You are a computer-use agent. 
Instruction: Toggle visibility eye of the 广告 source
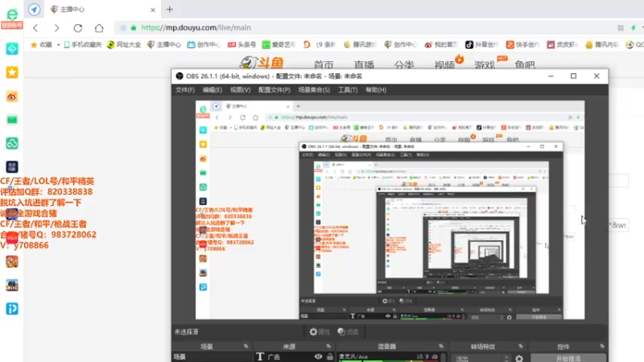click(318, 356)
